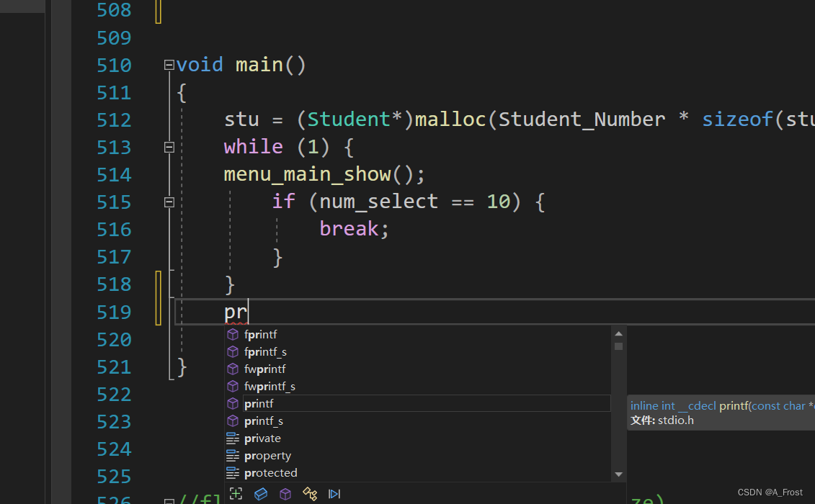Screen dimensions: 815x504
Task: Click line number 519 in the gutter
Action: (114, 312)
